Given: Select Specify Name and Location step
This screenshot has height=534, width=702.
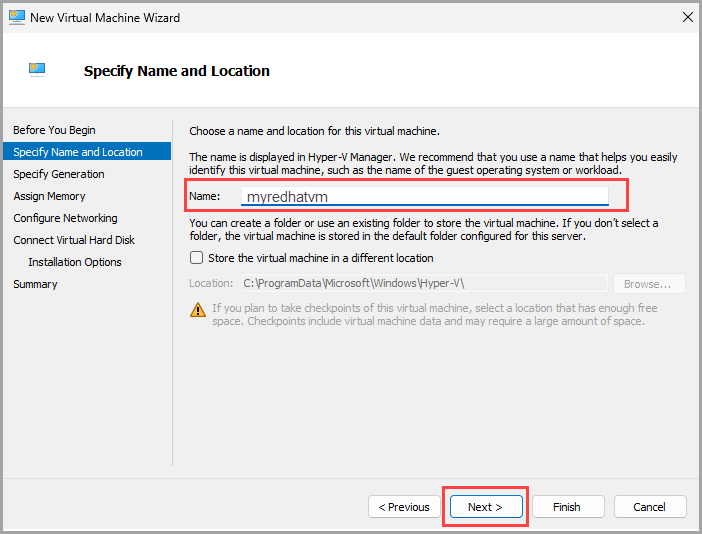Looking at the screenshot, I should (87, 152).
